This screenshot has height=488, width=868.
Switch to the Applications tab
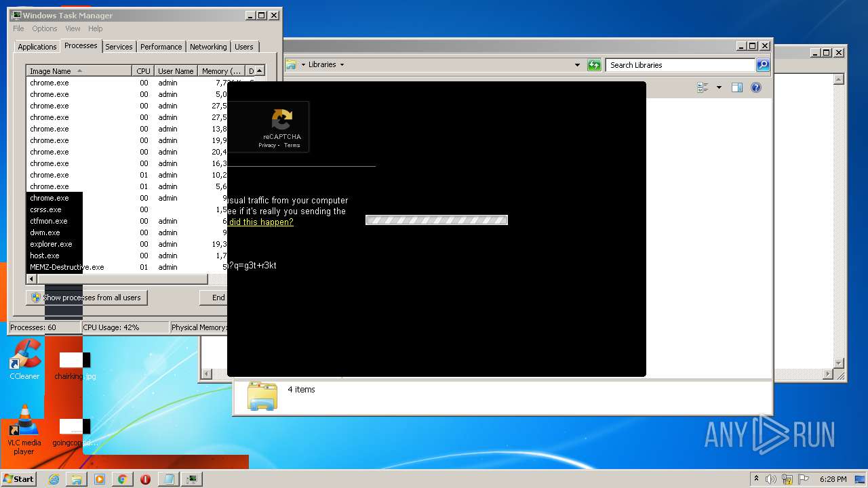37,47
